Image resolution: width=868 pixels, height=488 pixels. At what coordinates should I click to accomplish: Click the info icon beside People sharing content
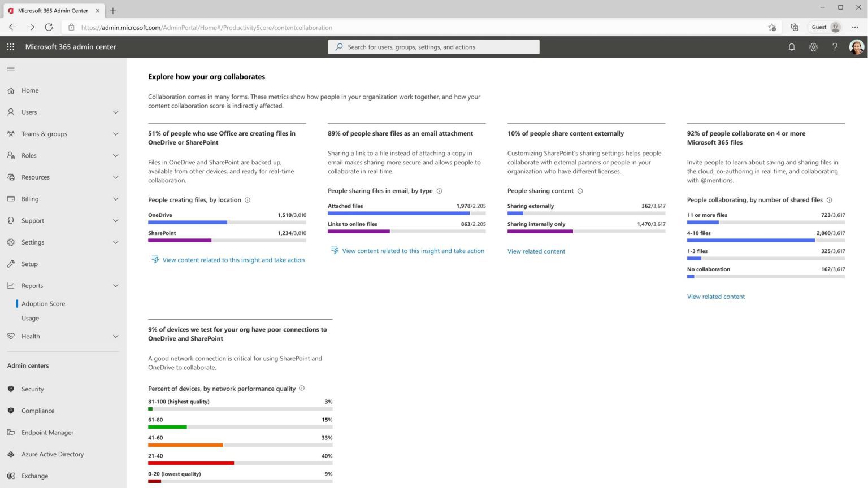(x=580, y=191)
